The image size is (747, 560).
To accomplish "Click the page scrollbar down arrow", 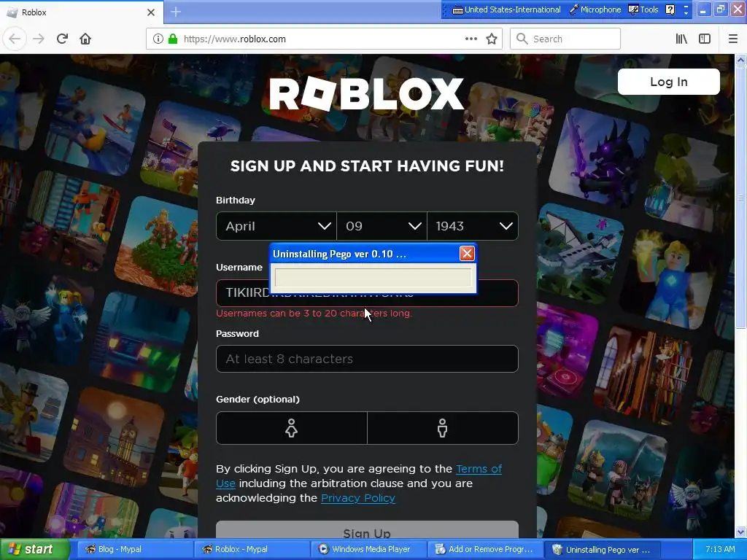I will (740, 532).
